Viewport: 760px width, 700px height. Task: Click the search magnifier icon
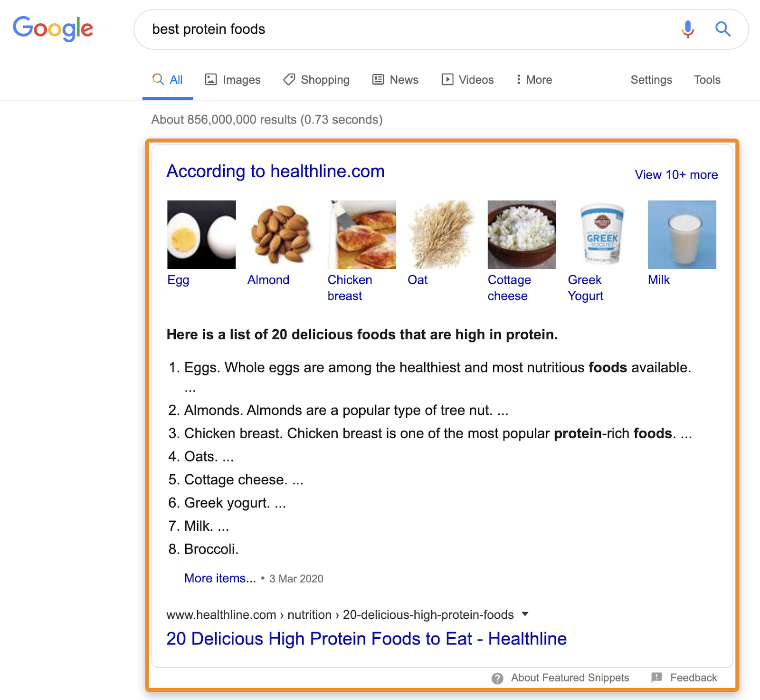coord(722,29)
